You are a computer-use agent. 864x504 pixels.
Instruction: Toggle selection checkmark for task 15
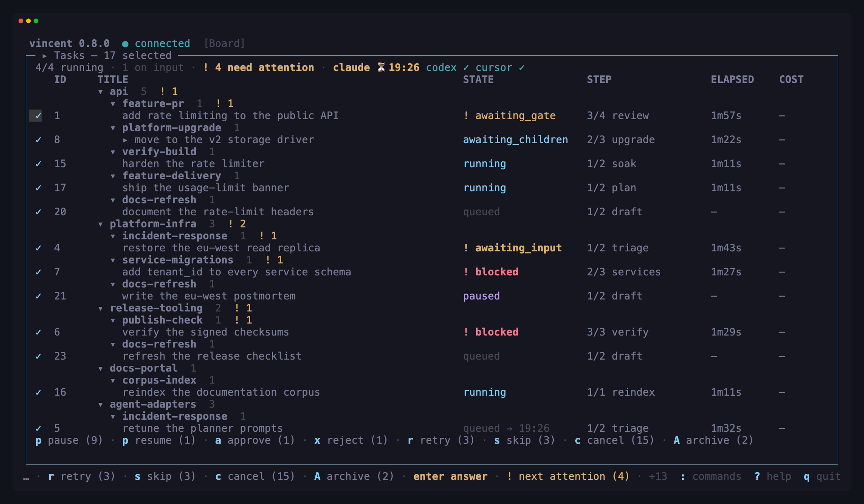[39, 164]
